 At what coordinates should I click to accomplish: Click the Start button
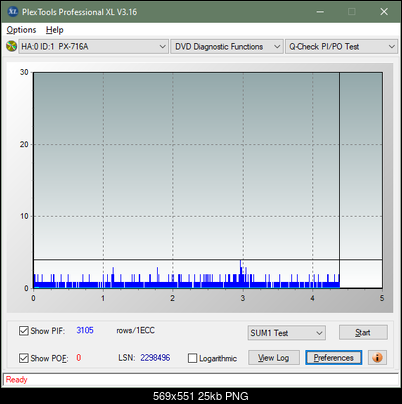[x=363, y=332]
